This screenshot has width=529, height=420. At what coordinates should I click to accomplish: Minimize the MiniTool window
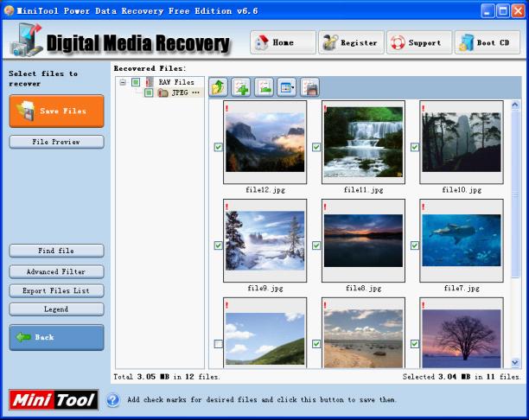(x=488, y=10)
